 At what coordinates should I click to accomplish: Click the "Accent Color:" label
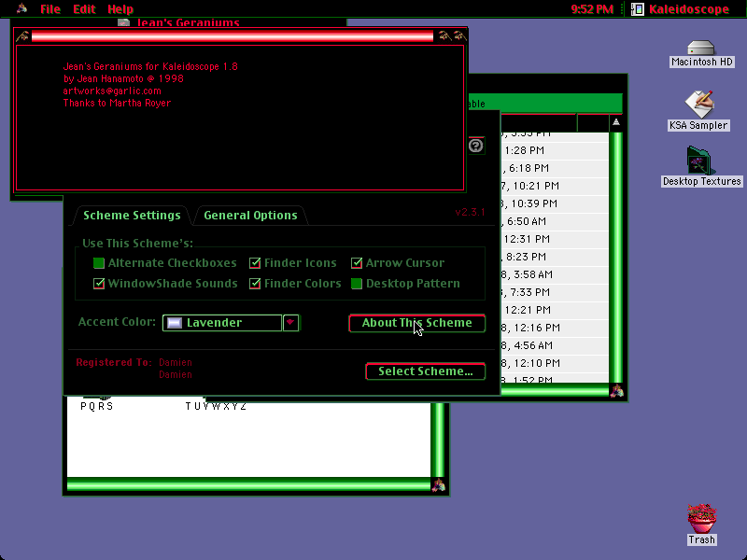117,322
